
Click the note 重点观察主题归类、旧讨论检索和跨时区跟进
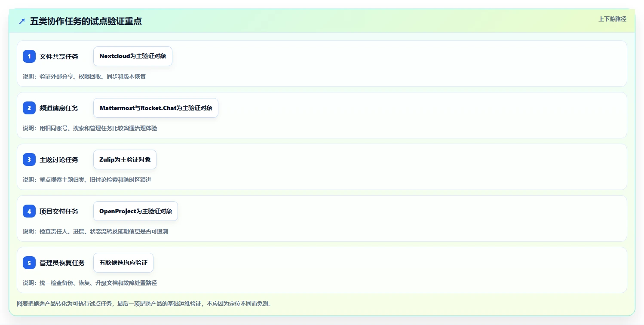coord(95,180)
